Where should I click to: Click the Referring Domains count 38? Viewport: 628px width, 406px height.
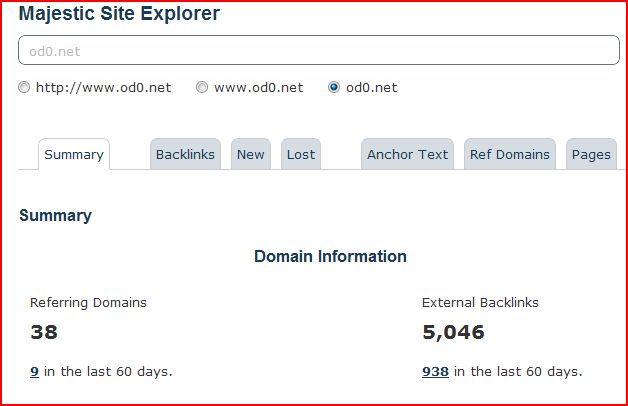point(44,332)
